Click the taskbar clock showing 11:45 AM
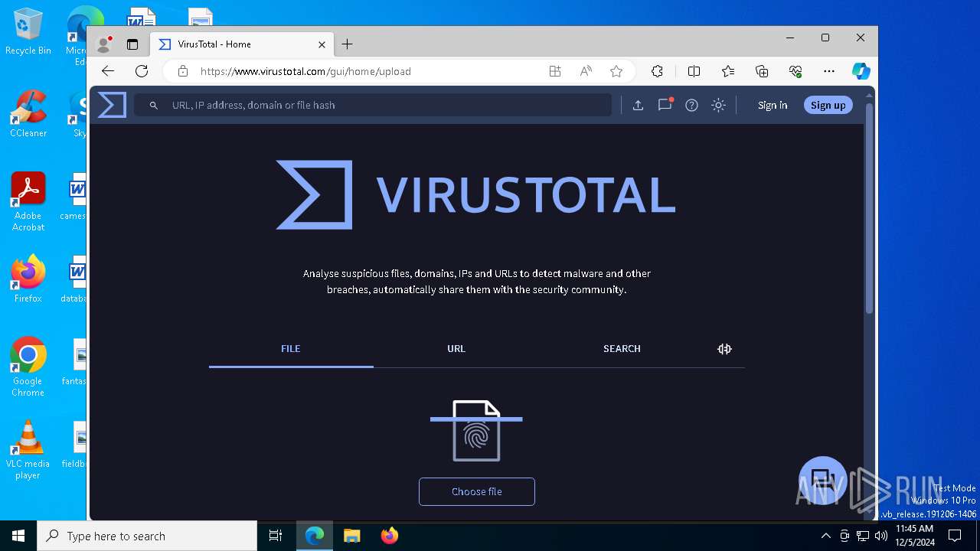 click(x=914, y=536)
